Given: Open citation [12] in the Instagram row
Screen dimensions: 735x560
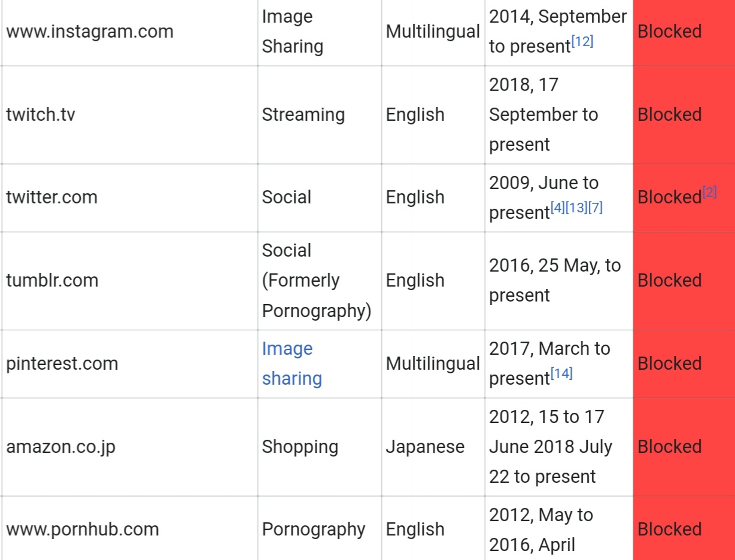Looking at the screenshot, I should click(x=582, y=42).
